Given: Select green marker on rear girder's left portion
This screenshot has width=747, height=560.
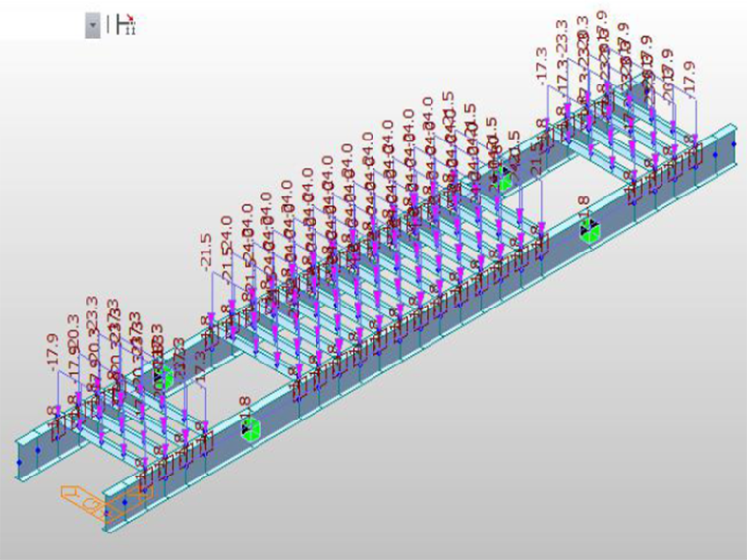Looking at the screenshot, I should coord(163,376).
